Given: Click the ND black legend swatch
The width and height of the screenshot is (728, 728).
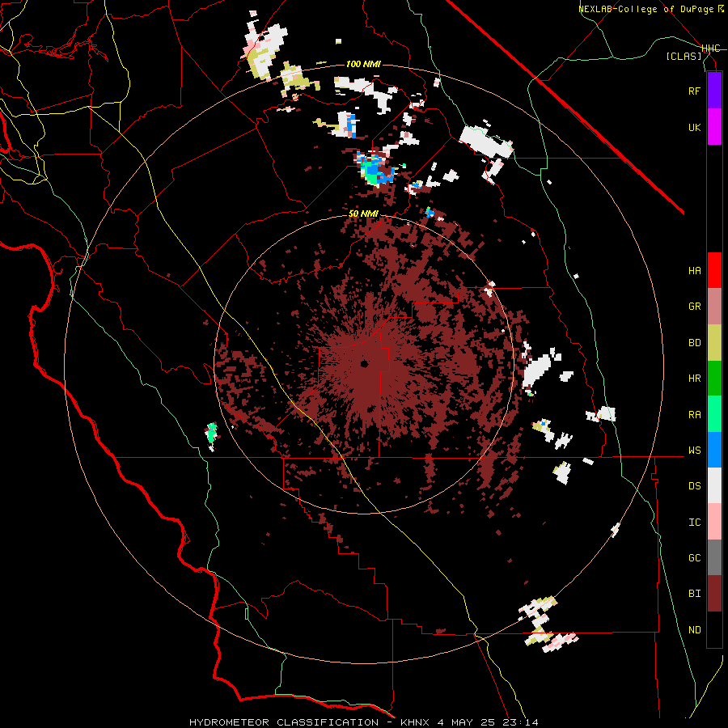Looking at the screenshot, I should coord(714,629).
